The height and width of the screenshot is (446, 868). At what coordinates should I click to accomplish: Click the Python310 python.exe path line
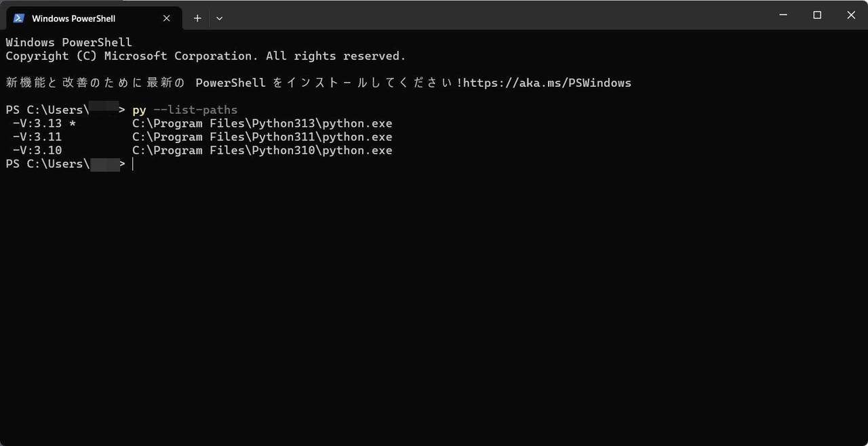(x=262, y=150)
